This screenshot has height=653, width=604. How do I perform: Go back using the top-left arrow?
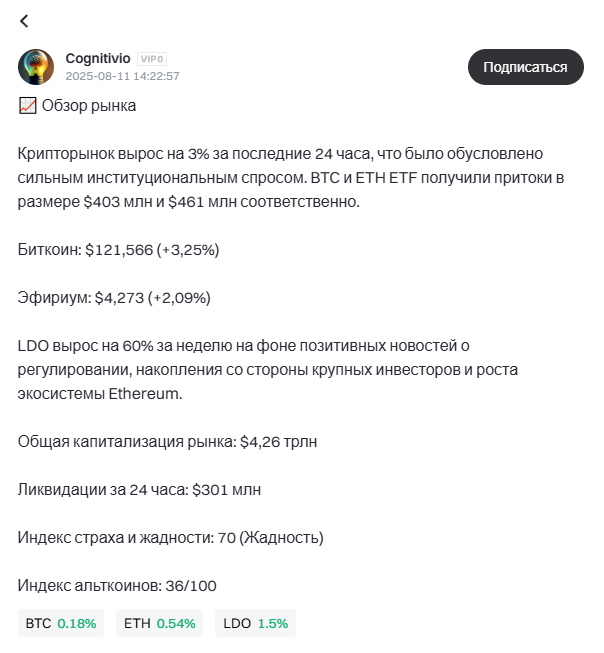coord(24,21)
